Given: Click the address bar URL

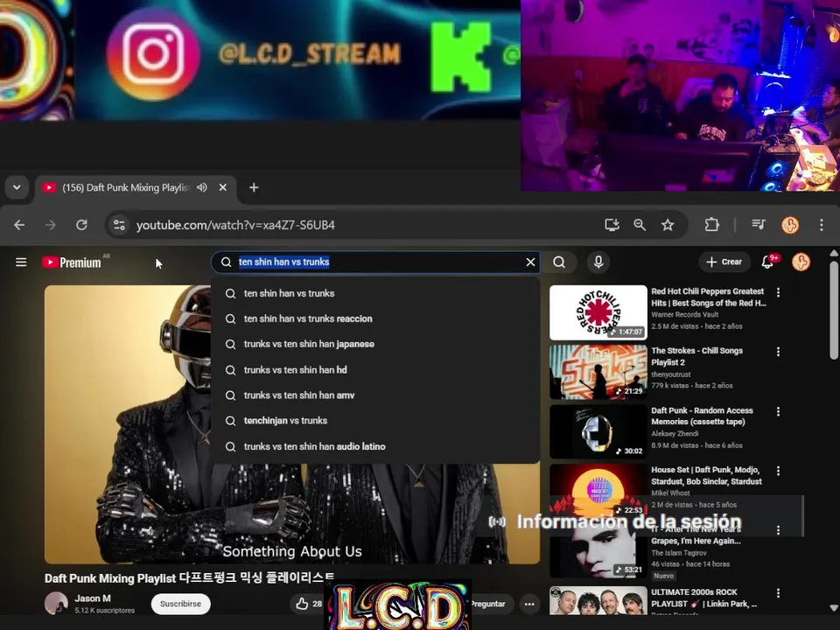Looking at the screenshot, I should pyautogui.click(x=235, y=225).
